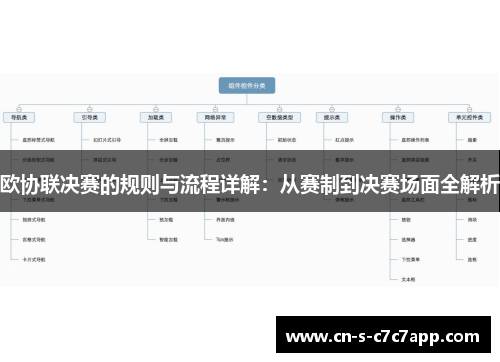Select the 加载类 category node

[x=156, y=117]
